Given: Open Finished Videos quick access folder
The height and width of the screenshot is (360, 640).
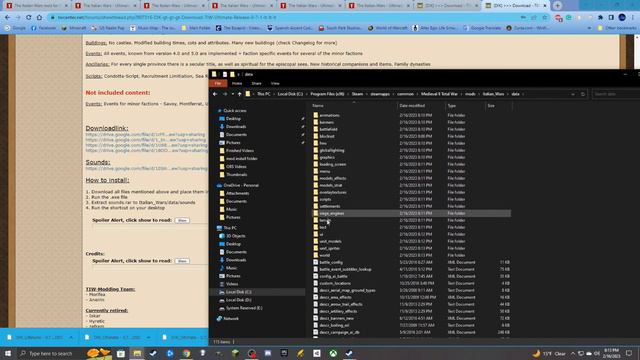Looking at the screenshot, I should click(x=240, y=151).
